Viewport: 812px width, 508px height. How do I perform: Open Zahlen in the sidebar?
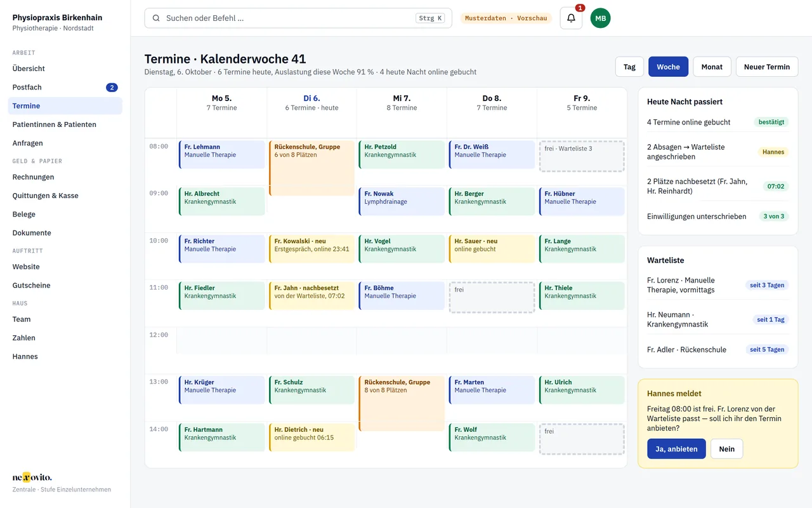click(65, 338)
